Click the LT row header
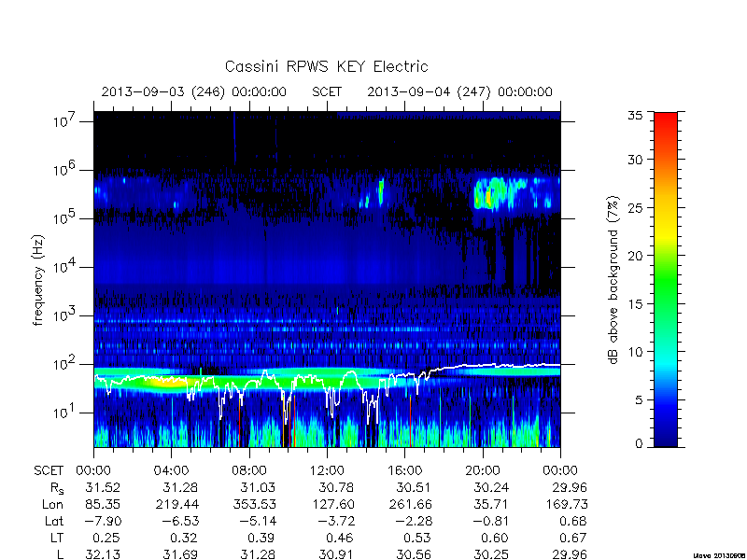Viewport: 747px width, 560px height. pyautogui.click(x=57, y=539)
